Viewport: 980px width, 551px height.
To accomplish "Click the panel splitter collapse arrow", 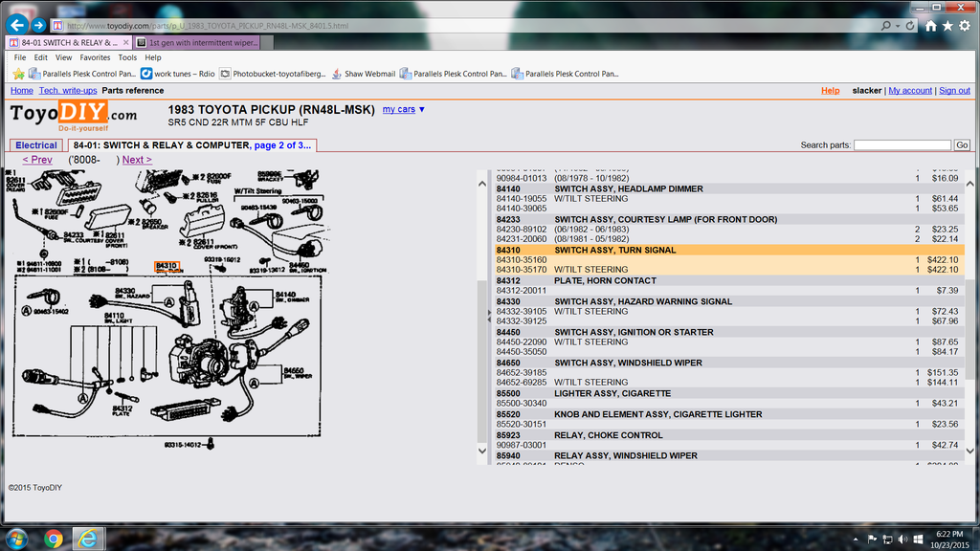I will (x=489, y=316).
